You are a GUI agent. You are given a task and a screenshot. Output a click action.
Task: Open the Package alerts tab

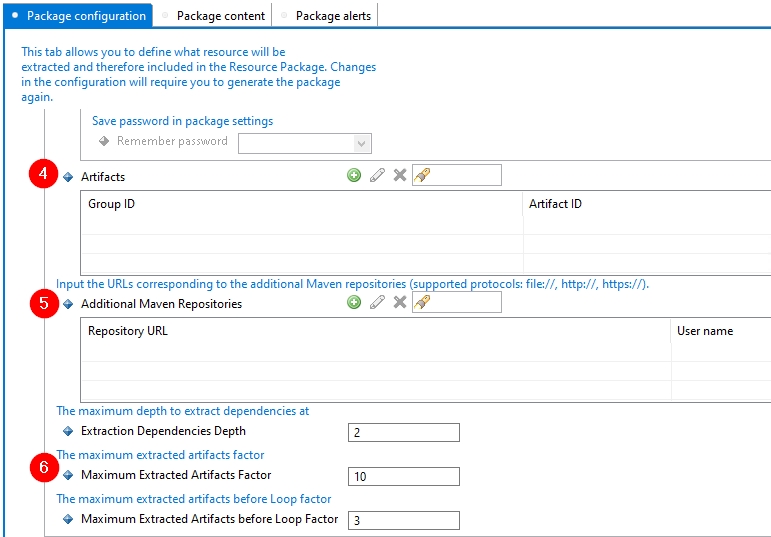[333, 15]
